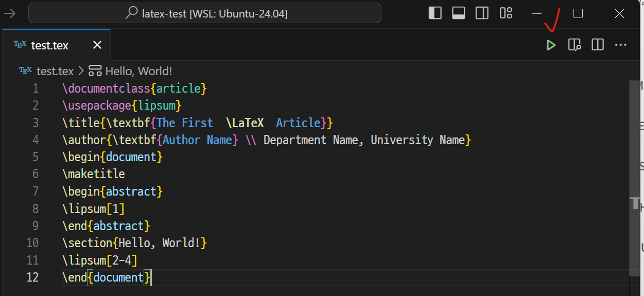644x296 pixels.
Task: Build the LaTeX project with the green play icon
Action: coord(551,45)
